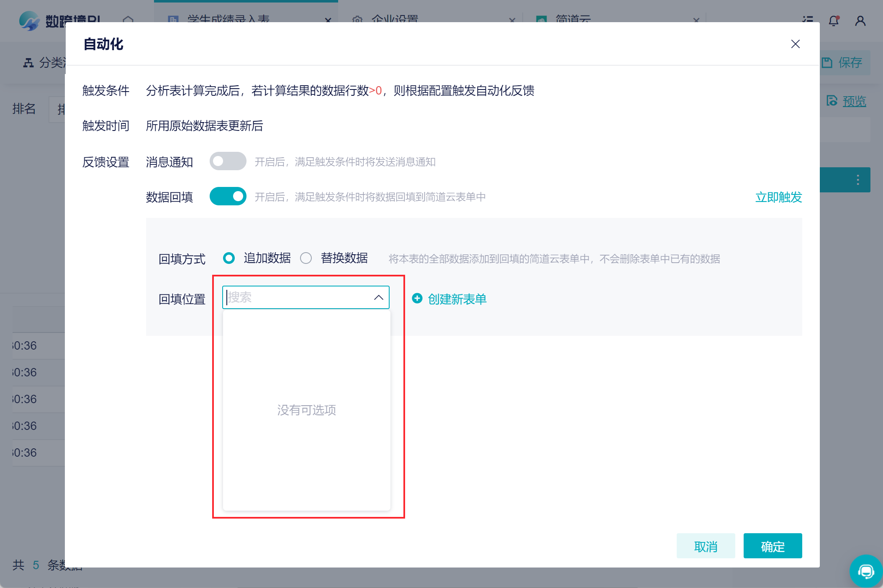Image resolution: width=883 pixels, height=588 pixels.
Task: Select the 追加数据 radio option
Action: 229,258
